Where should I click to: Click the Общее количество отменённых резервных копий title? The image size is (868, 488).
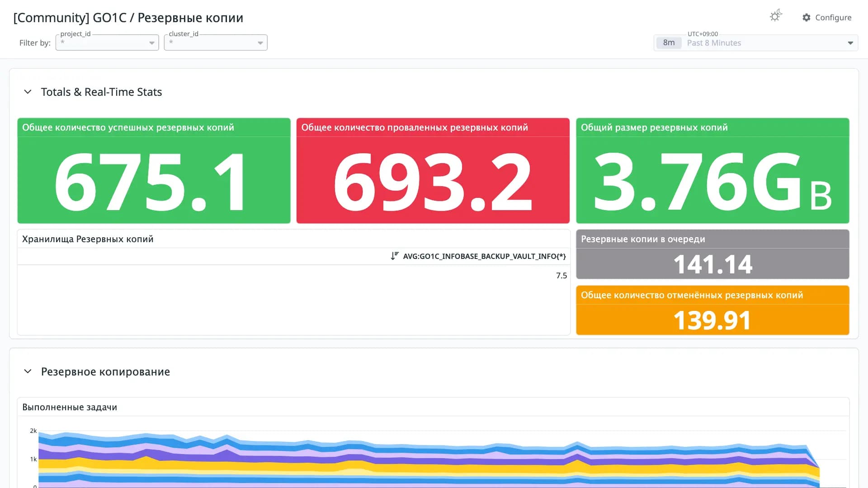point(692,295)
